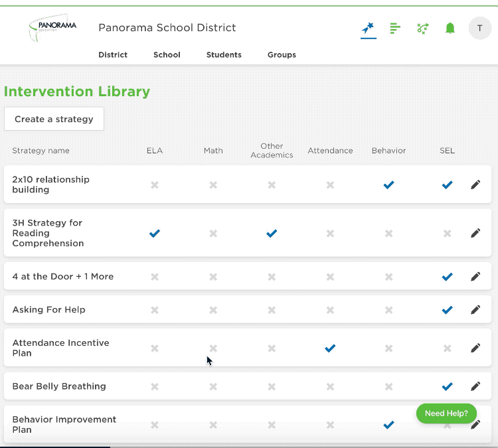Open the Need Help? chat button
The image size is (498, 448).
[446, 413]
